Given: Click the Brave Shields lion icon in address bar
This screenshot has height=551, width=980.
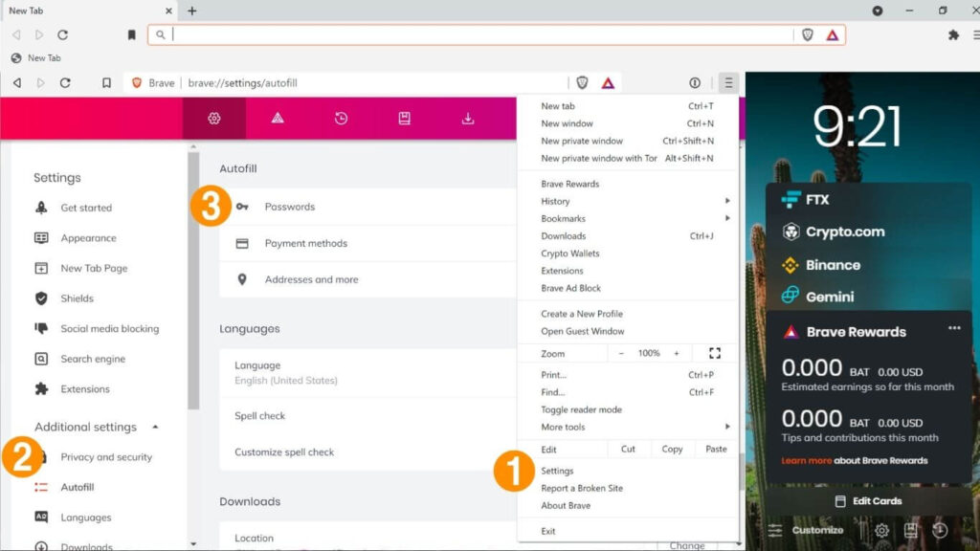Looking at the screenshot, I should tap(582, 83).
